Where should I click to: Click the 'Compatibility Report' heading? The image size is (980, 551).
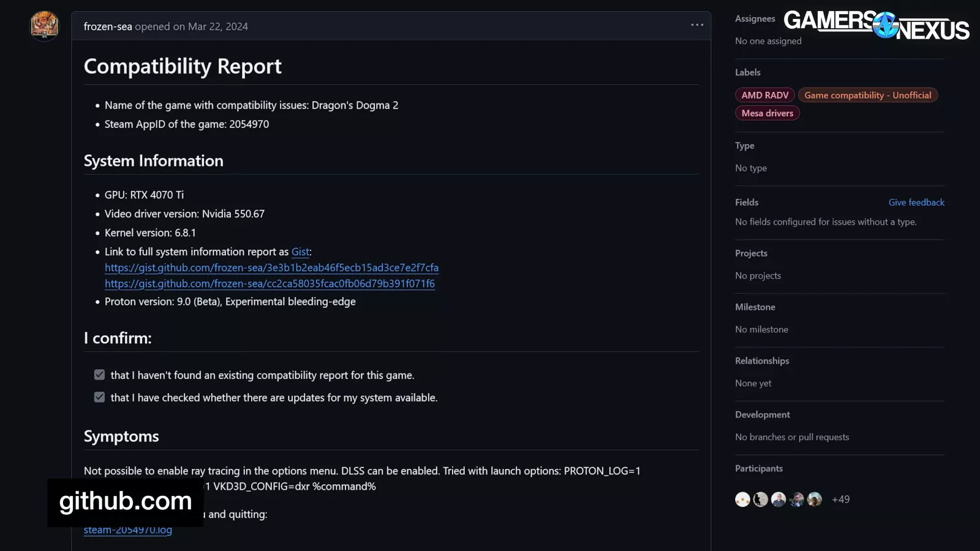[183, 66]
